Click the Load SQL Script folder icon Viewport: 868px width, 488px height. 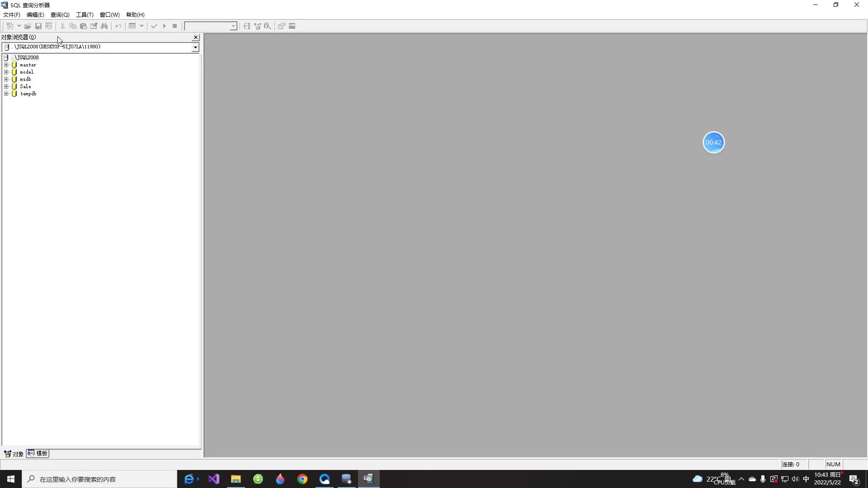click(x=28, y=26)
